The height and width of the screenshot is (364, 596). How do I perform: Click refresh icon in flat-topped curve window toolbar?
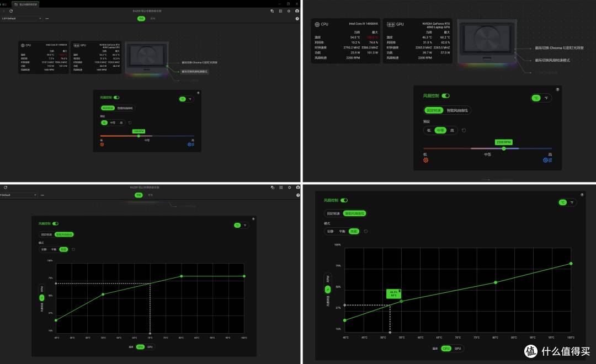[6, 188]
